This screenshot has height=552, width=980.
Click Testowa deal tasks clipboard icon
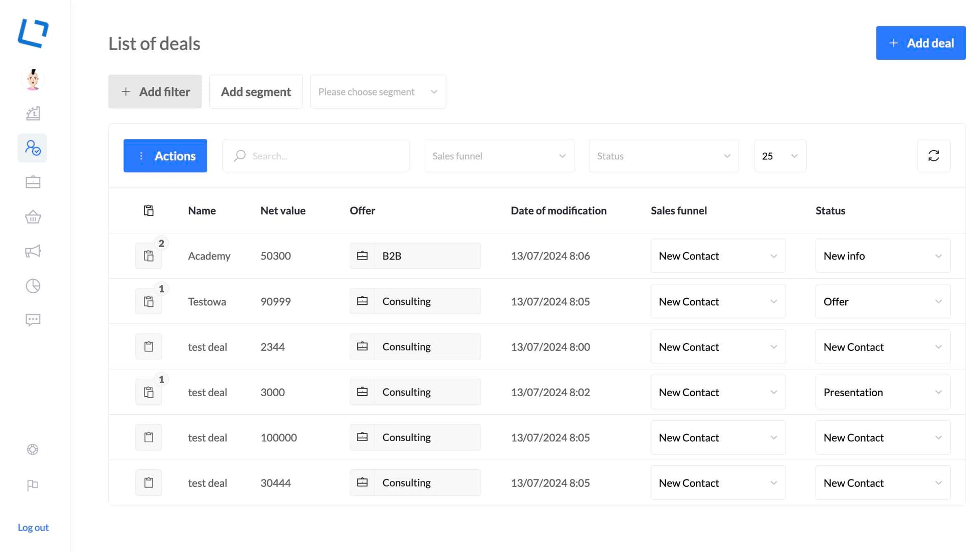(149, 301)
